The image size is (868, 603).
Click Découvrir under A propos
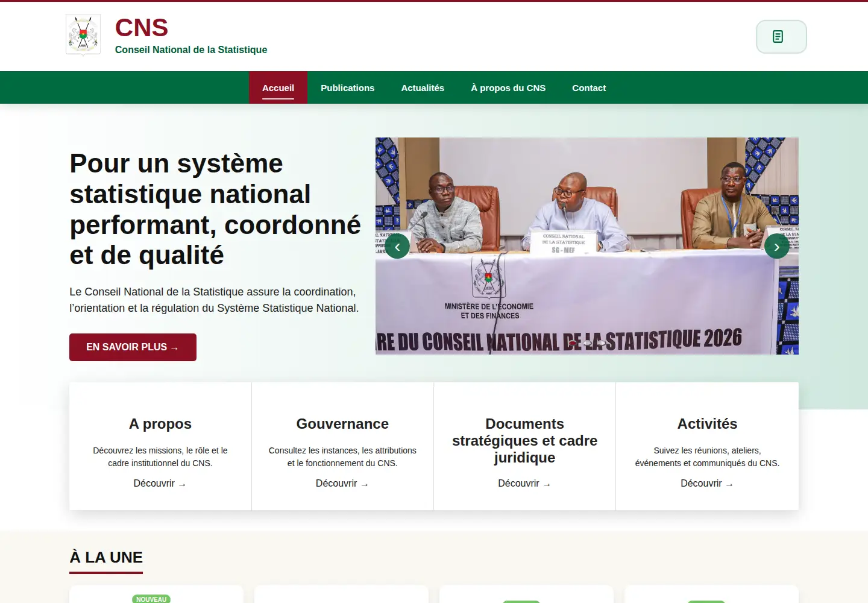160,484
